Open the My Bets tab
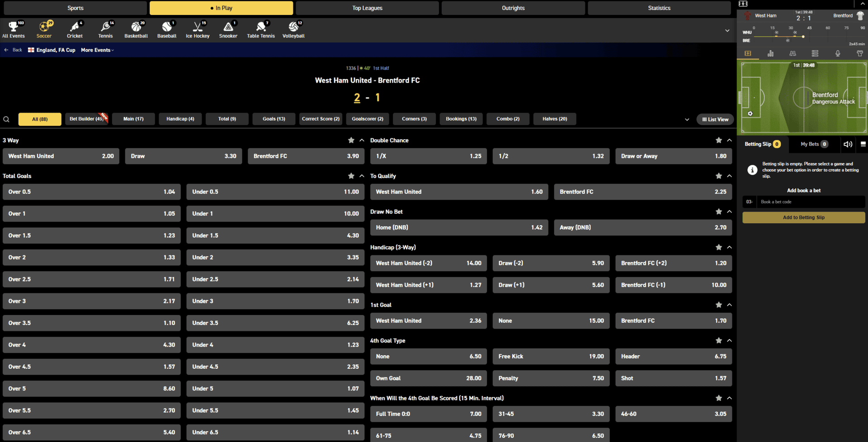868x442 pixels. [x=814, y=144]
